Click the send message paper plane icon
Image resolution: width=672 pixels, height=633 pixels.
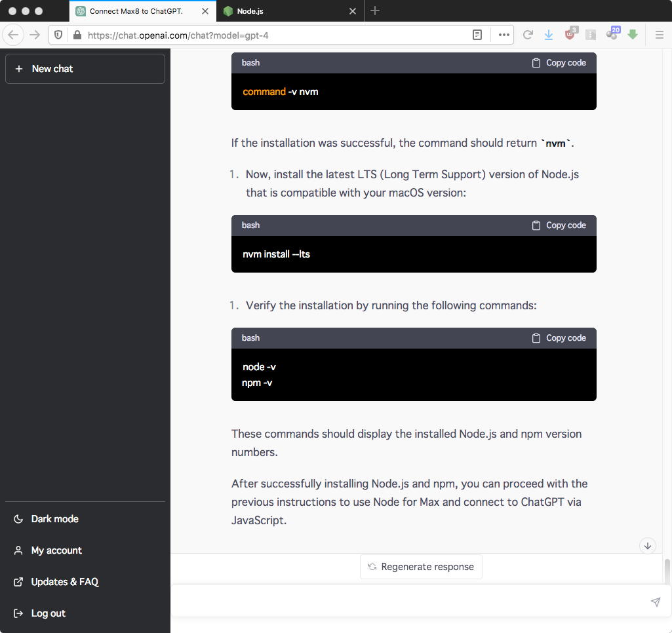(x=656, y=602)
